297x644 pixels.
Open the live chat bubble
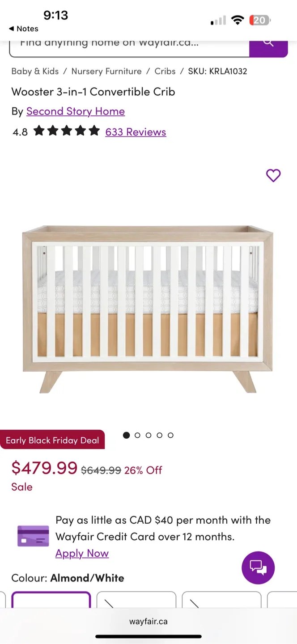pyautogui.click(x=258, y=568)
